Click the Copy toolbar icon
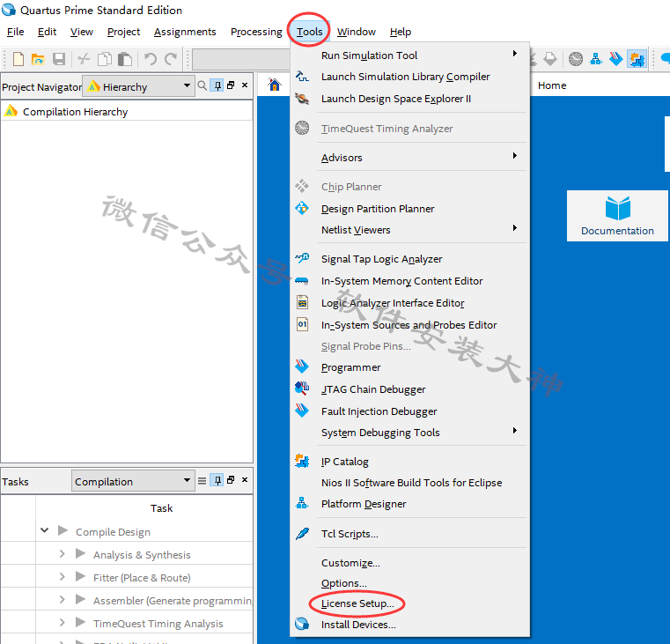The height and width of the screenshot is (644, 670). [x=105, y=59]
